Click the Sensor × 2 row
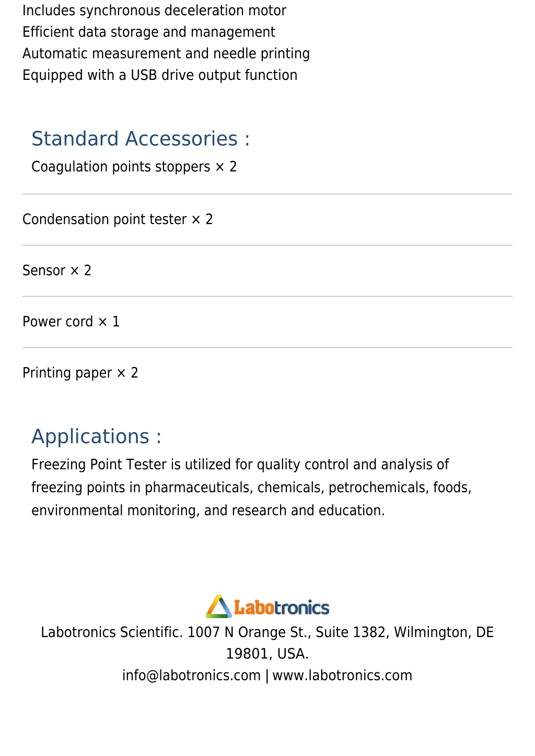 (267, 270)
